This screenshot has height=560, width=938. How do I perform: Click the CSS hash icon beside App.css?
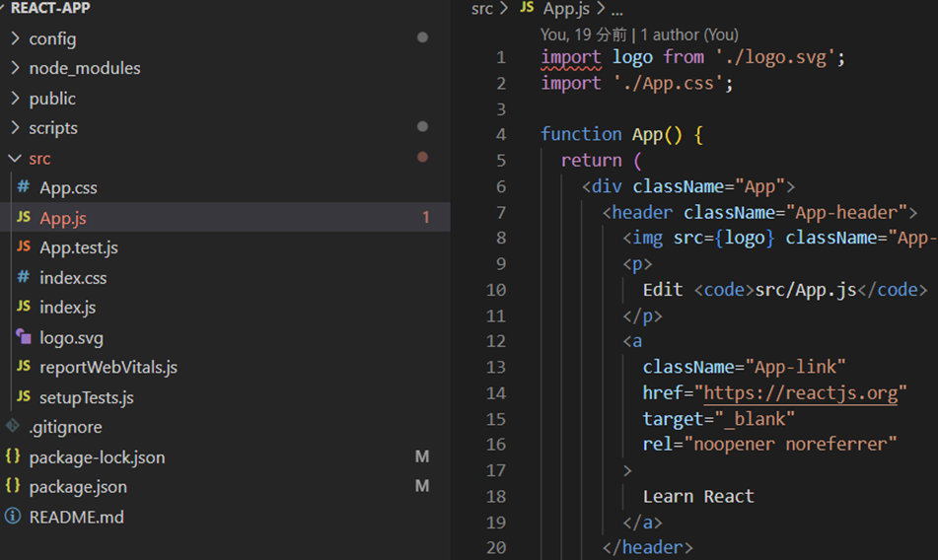click(x=24, y=187)
